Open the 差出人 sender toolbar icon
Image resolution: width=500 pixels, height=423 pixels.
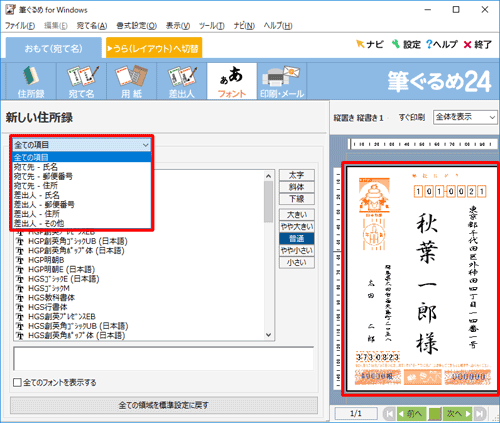click(x=182, y=81)
